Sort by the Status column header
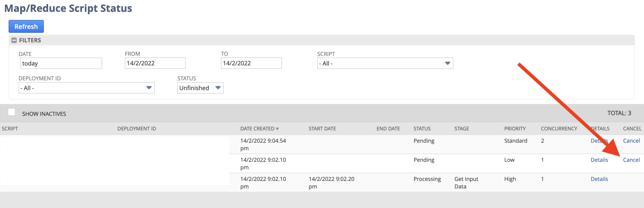The image size is (644, 208). pyautogui.click(x=422, y=129)
